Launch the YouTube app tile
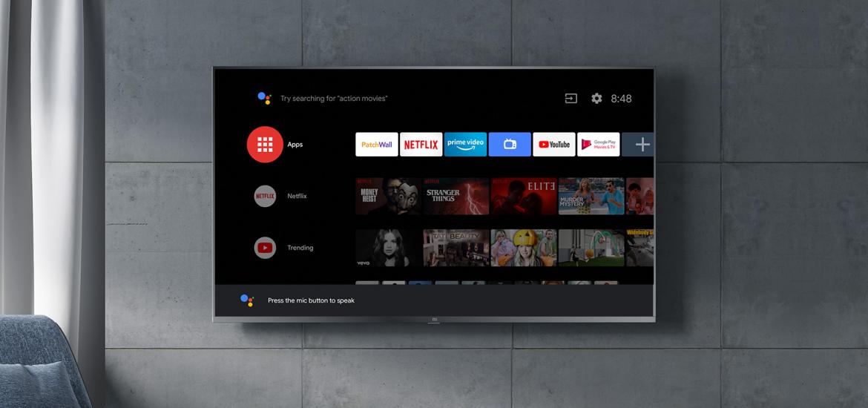Image resolution: width=868 pixels, height=408 pixels. click(553, 145)
